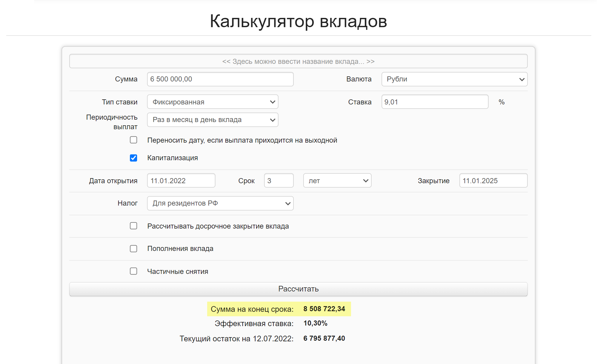The image size is (597, 364).
Task: Click the Калькулятор вкладов heading
Action: pyautogui.click(x=298, y=21)
